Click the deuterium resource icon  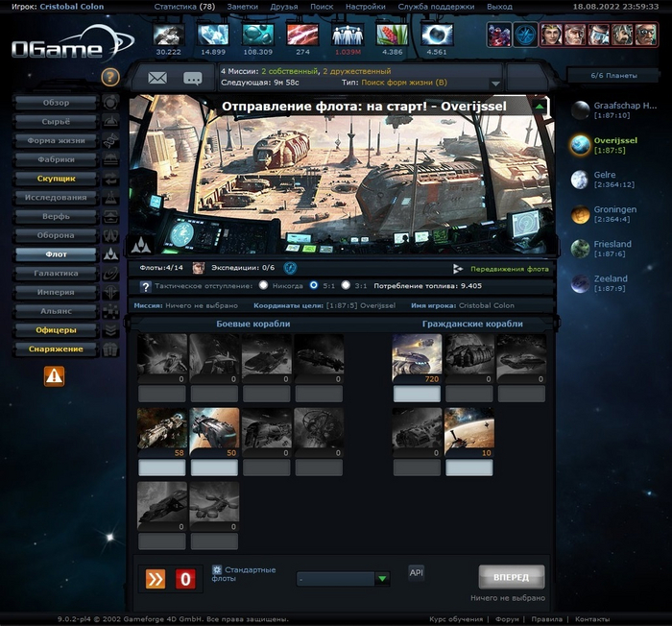(258, 35)
